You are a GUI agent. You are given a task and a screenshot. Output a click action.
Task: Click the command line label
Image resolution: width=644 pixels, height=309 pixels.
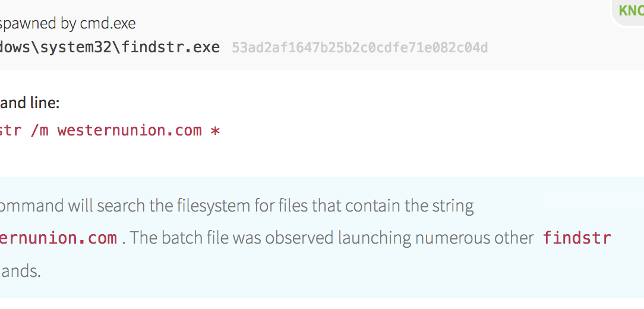pyautogui.click(x=30, y=103)
